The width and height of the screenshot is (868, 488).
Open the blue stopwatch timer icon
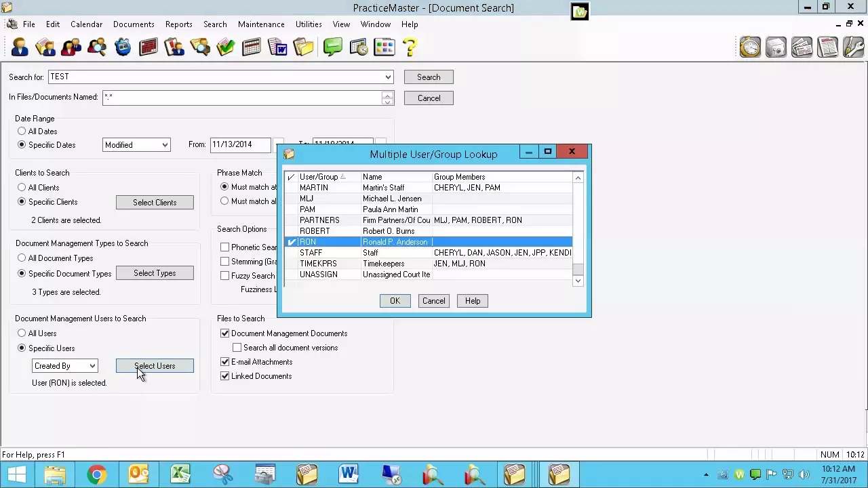(123, 47)
